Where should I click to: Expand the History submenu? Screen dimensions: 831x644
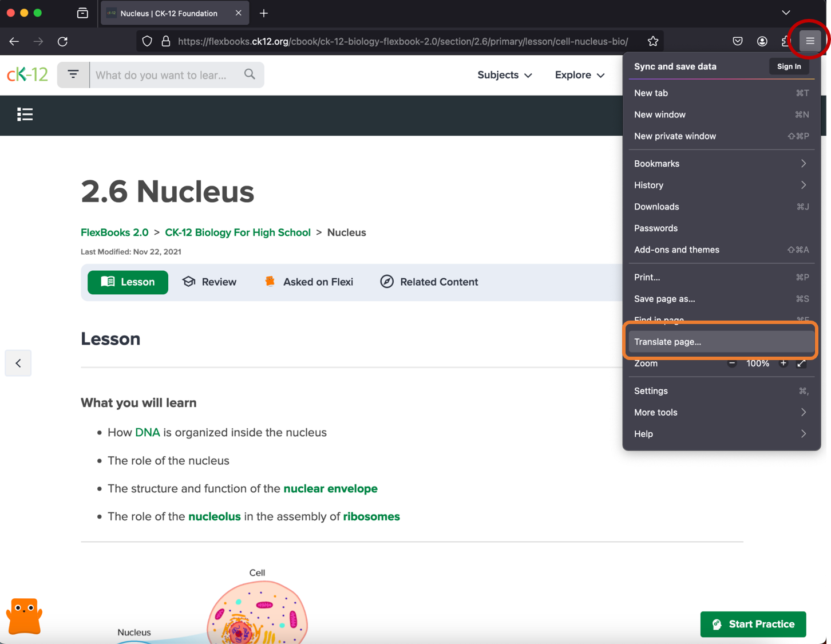(721, 185)
